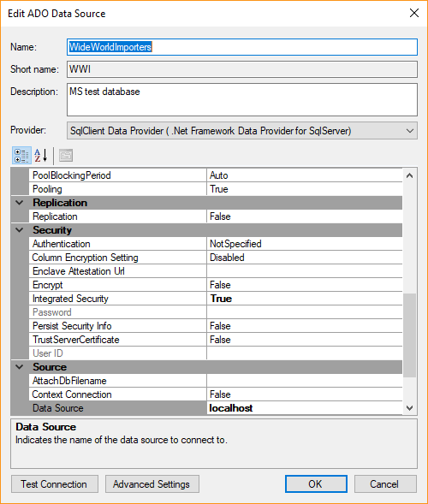Select the Encrypt property

117,285
